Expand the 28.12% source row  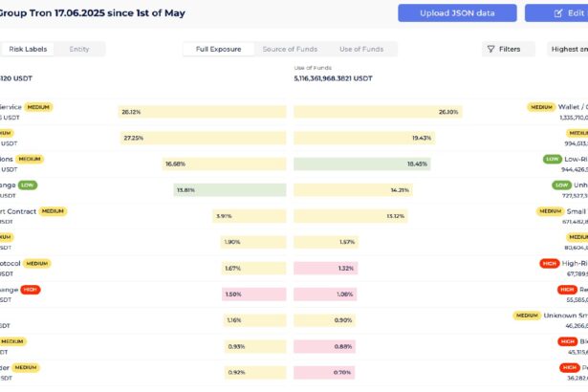(202, 112)
